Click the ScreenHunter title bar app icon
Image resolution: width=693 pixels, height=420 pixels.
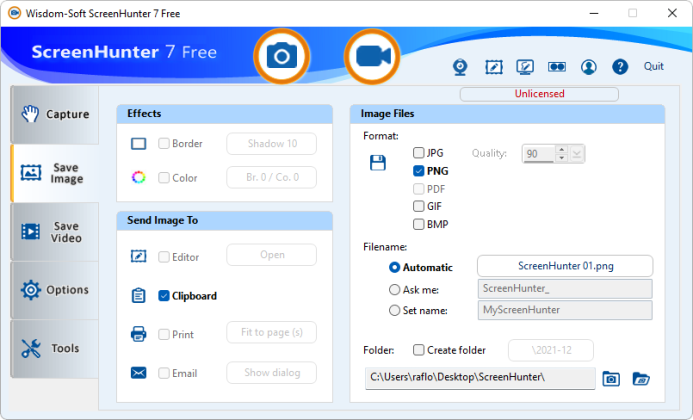tap(14, 13)
